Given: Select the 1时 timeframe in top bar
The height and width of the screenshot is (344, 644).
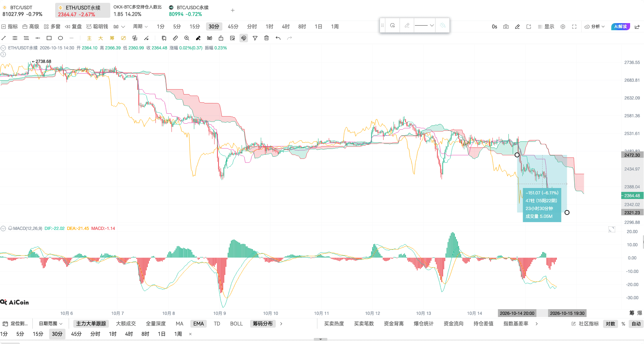Looking at the screenshot, I should point(269,27).
